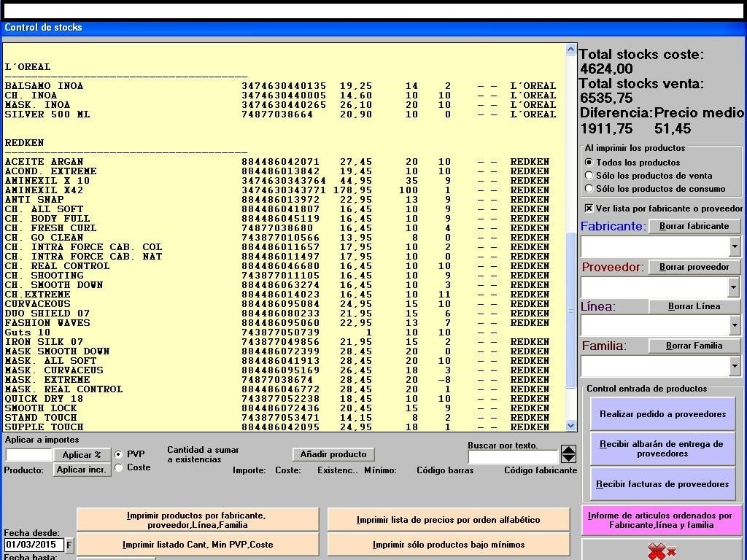Click the product list scrollbar thumb
The image size is (747, 560).
click(570, 309)
